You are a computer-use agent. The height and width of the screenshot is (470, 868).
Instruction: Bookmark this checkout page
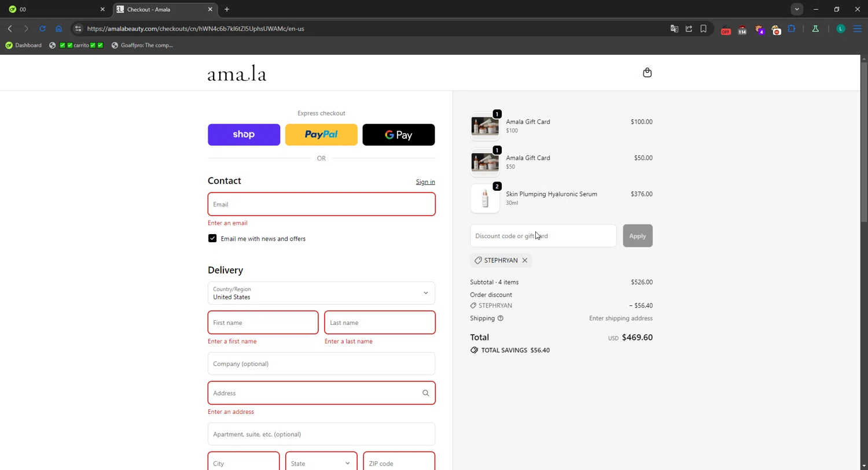tap(704, 28)
